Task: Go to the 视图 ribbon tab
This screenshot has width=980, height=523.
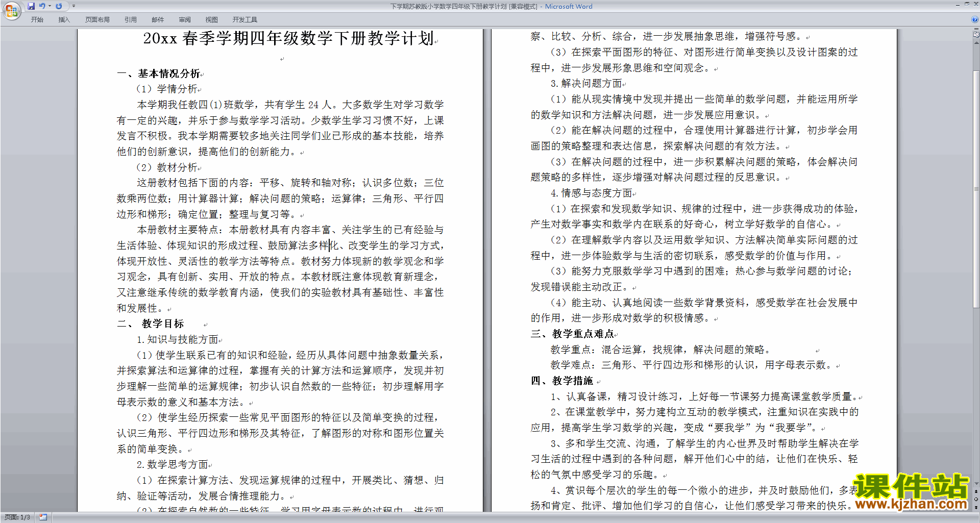Action: (x=212, y=20)
